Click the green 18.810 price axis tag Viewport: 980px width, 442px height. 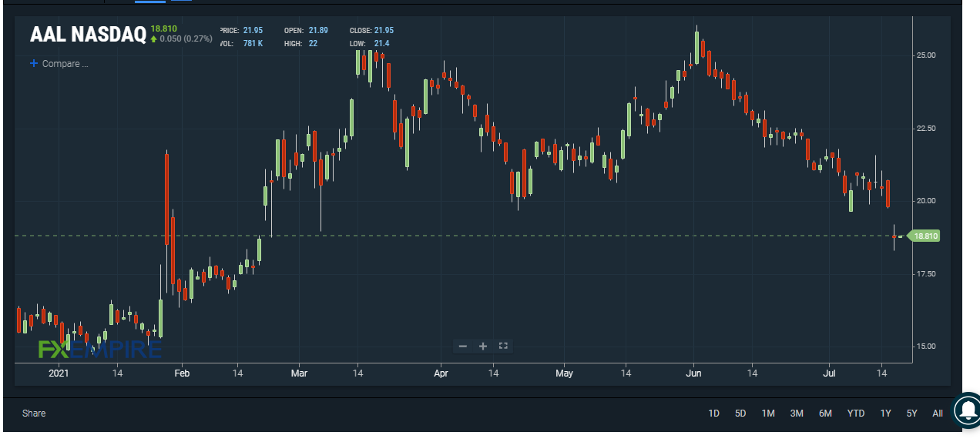tap(925, 236)
